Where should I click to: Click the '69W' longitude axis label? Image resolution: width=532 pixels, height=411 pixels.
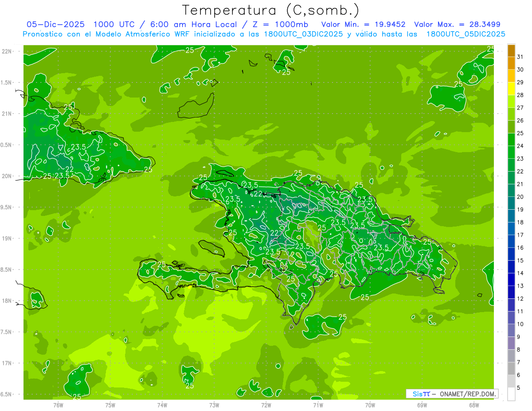point(422,405)
